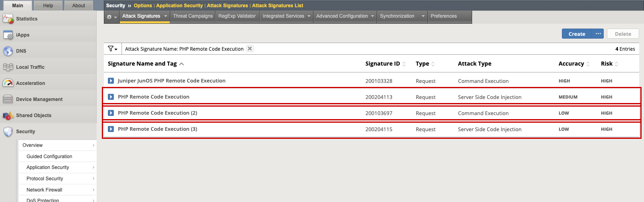Open the Synchronization dropdown arrow
The width and height of the screenshot is (644, 202).
coord(423,16)
